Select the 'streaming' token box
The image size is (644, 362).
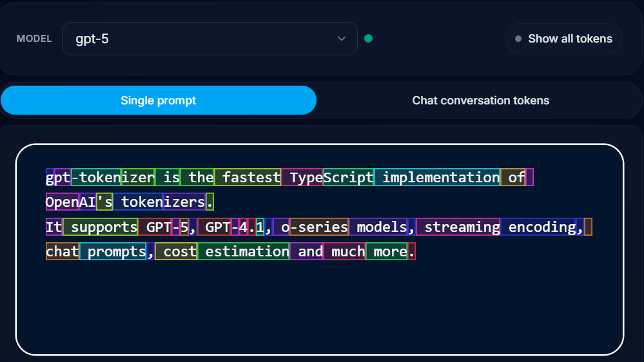458,227
